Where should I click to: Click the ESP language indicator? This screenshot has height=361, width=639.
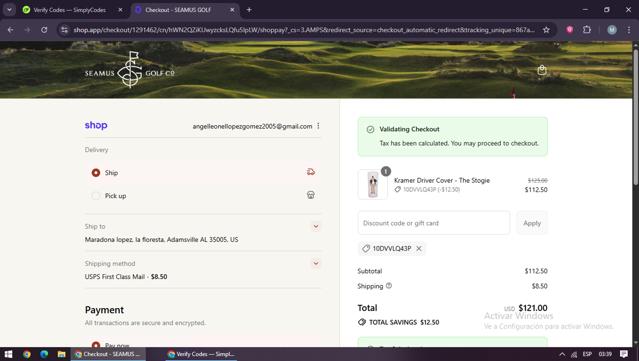click(x=587, y=354)
